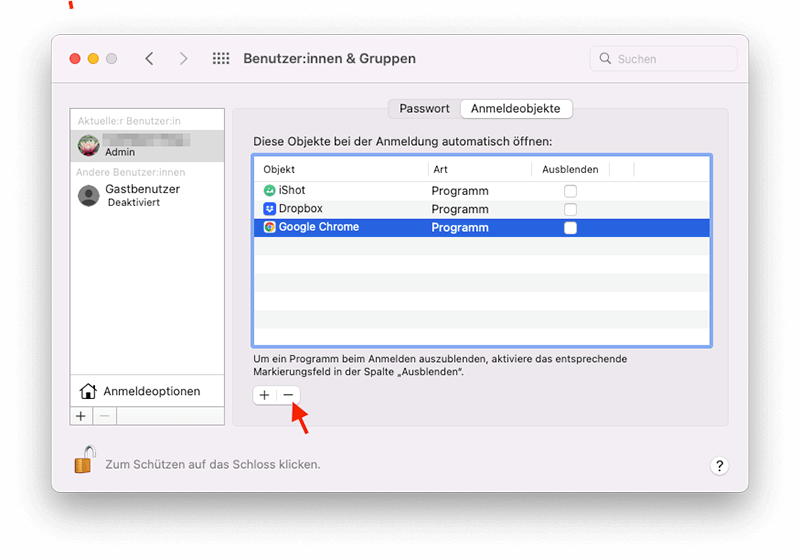Select the Anmeldeobjekte tab

coord(516,109)
